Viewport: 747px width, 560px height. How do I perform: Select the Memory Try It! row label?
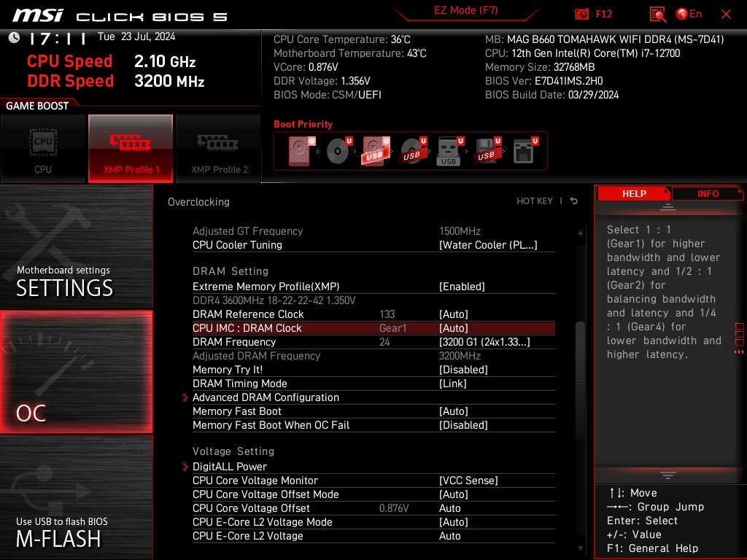click(228, 370)
